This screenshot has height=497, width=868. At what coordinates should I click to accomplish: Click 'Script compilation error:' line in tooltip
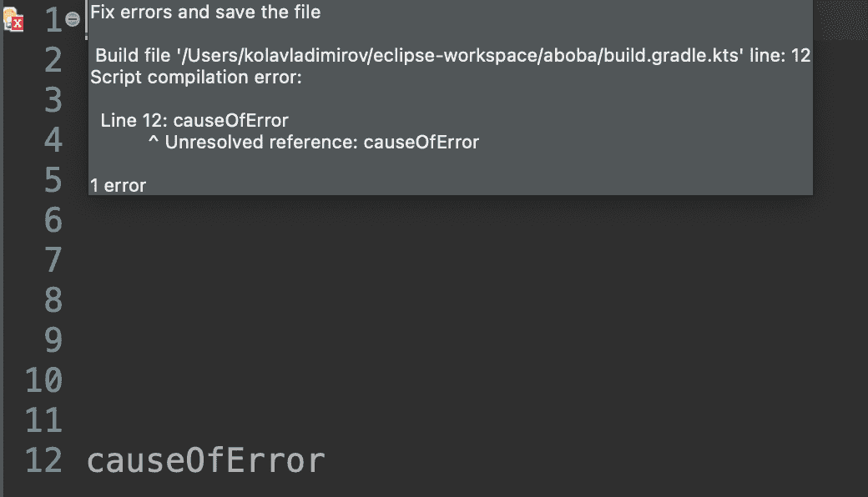click(196, 78)
